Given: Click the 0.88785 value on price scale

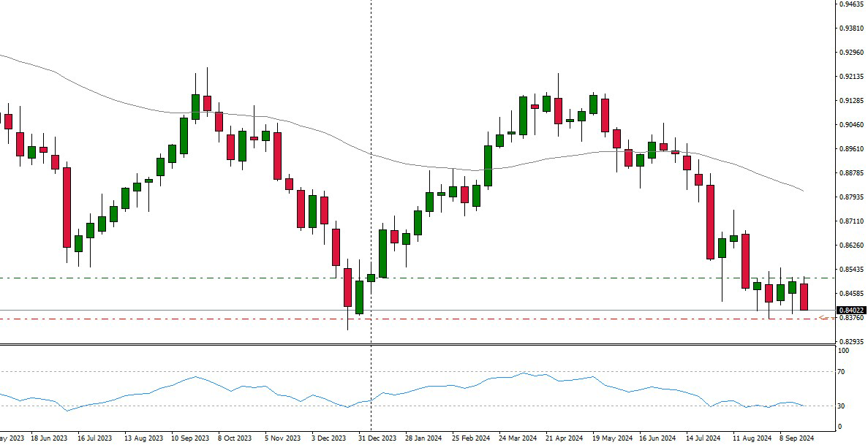Looking at the screenshot, I should coord(850,173).
